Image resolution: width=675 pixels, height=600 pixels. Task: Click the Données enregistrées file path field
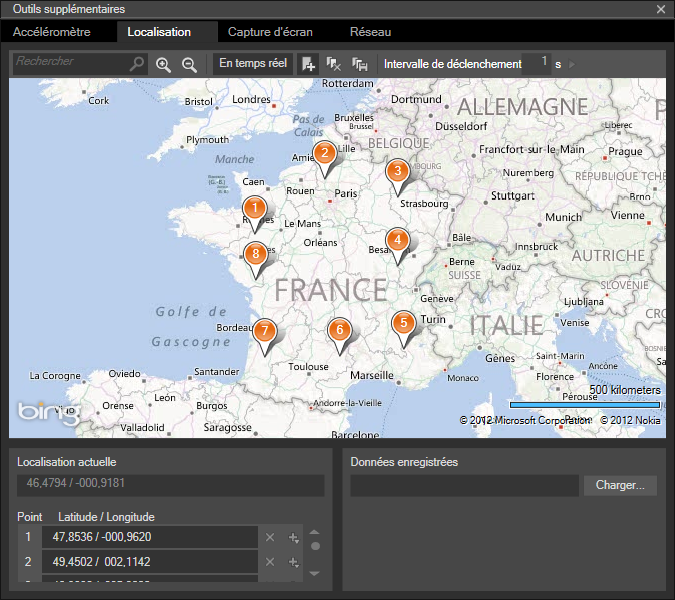point(464,485)
